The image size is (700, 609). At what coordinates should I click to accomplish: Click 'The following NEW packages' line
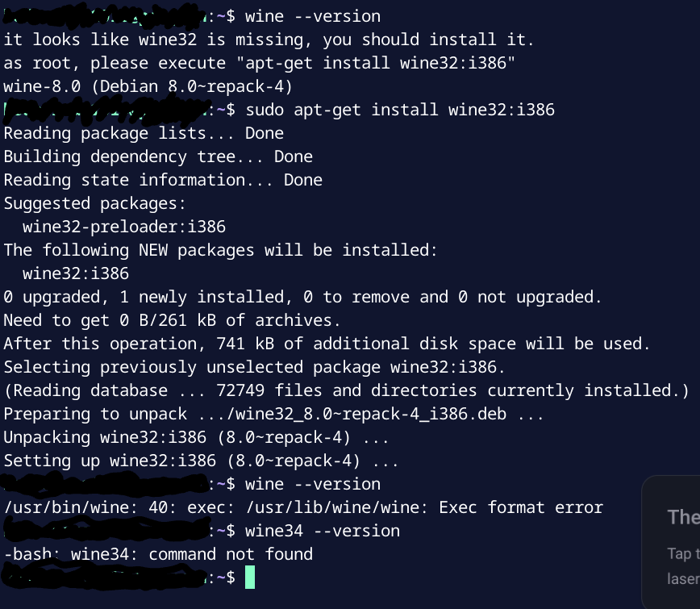coord(220,251)
